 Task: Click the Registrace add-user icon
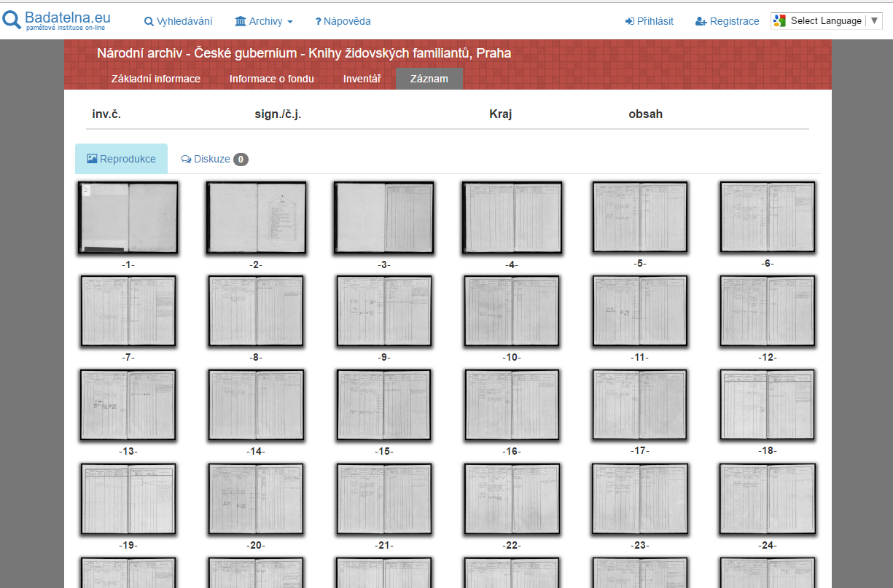[701, 22]
